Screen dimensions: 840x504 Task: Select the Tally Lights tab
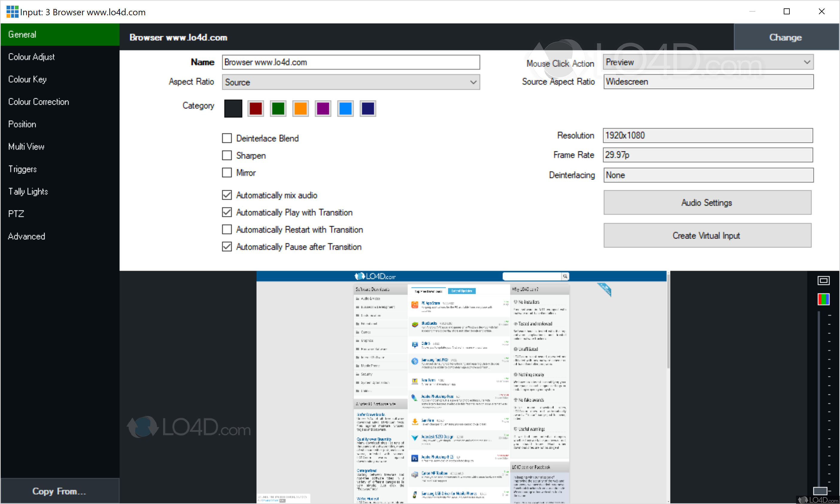tap(60, 191)
